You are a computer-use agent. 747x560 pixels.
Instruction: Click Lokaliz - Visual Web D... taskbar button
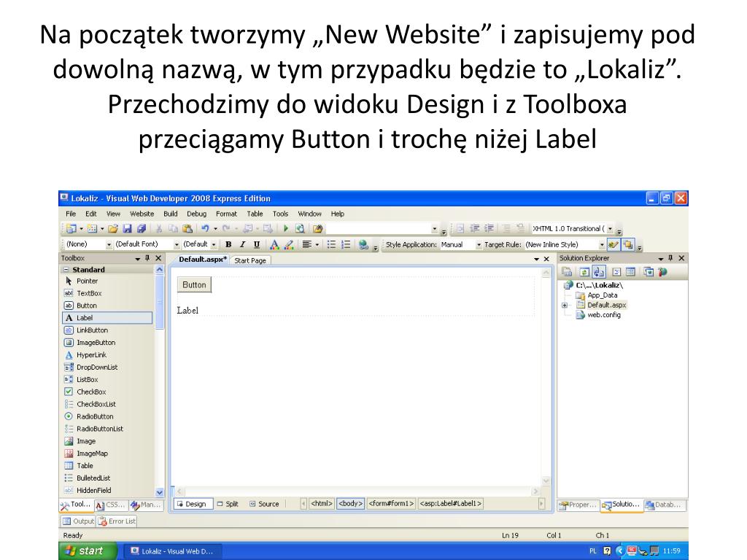(x=172, y=551)
